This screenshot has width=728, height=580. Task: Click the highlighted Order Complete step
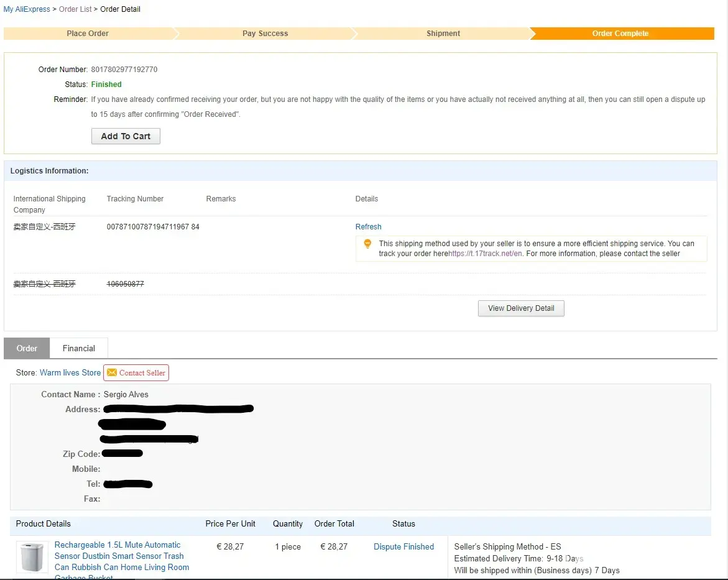coord(620,34)
